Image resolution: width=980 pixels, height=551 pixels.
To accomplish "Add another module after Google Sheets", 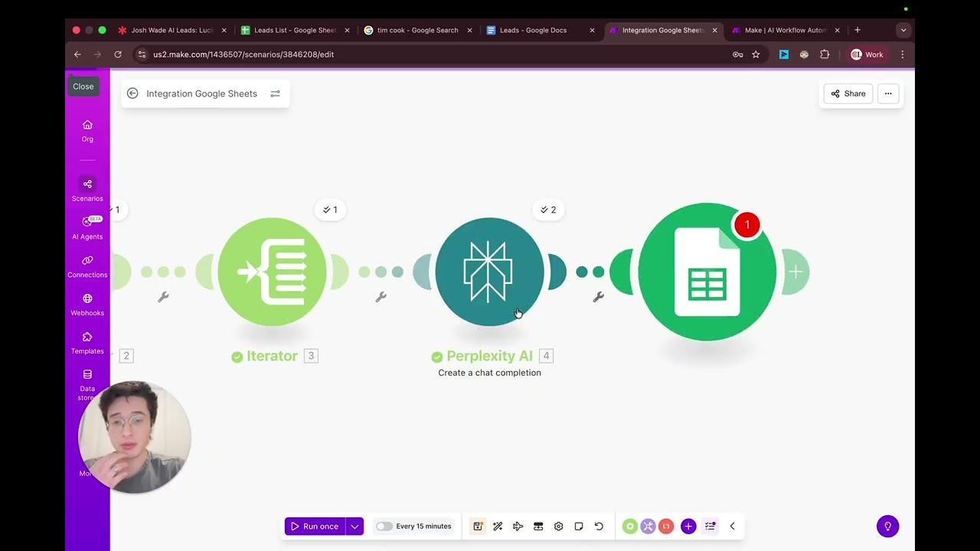I will [795, 272].
